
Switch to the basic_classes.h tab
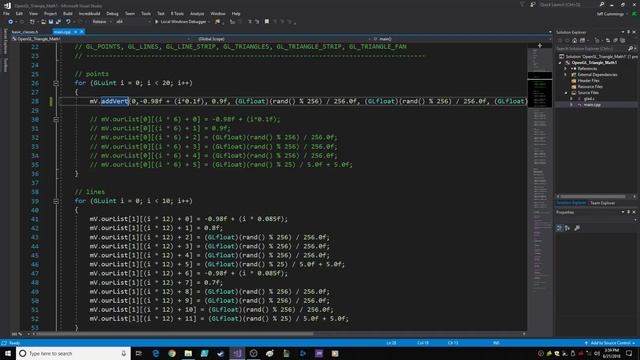(25, 32)
